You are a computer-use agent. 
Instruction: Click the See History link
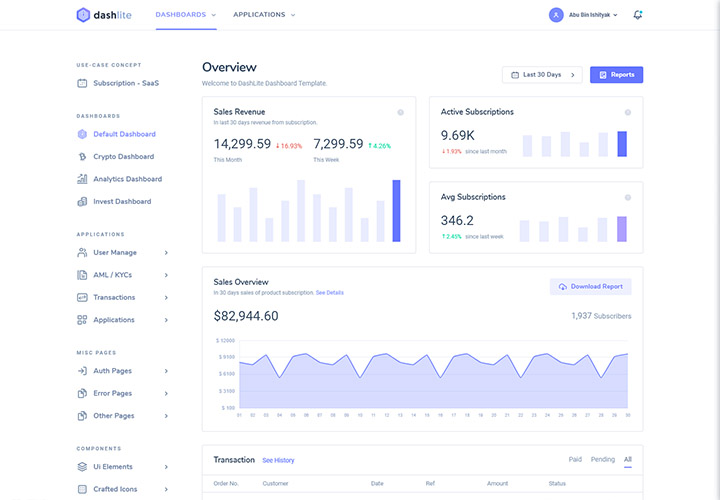tap(278, 460)
